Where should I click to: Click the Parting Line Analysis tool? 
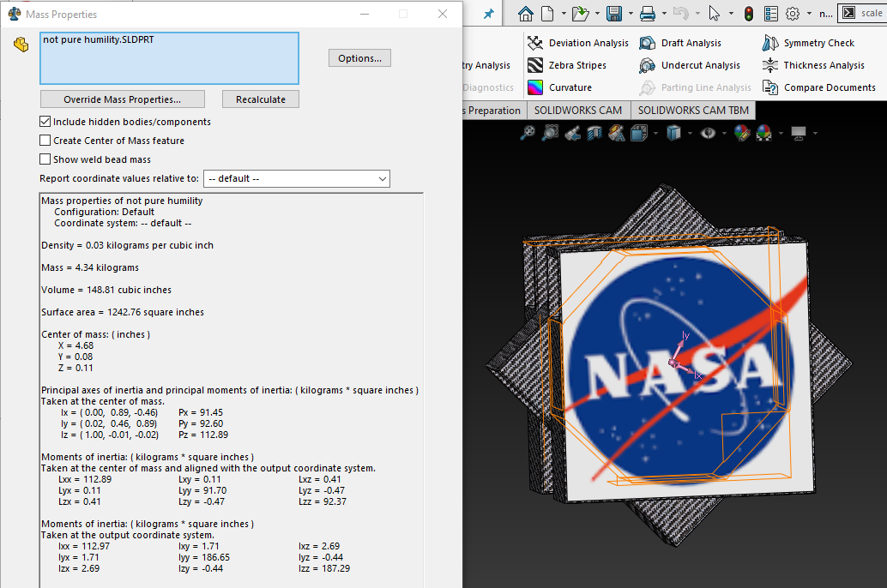click(x=695, y=87)
